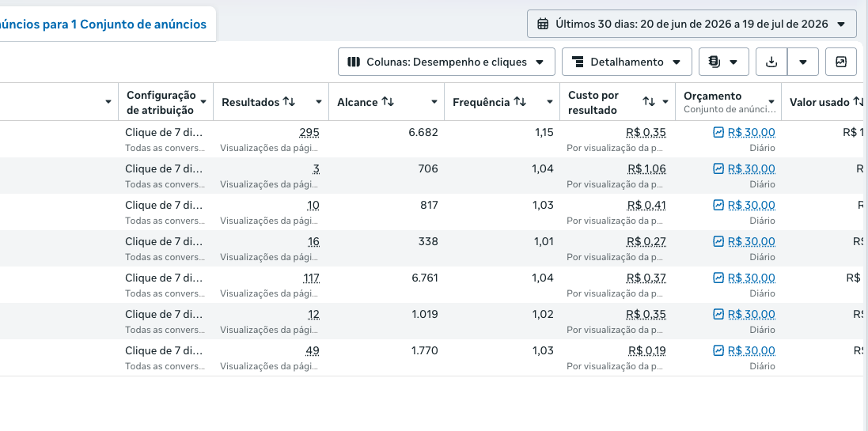868x431 pixels.
Task: Open R$ 30,00 budget link in row with 49 results
Action: coord(751,351)
